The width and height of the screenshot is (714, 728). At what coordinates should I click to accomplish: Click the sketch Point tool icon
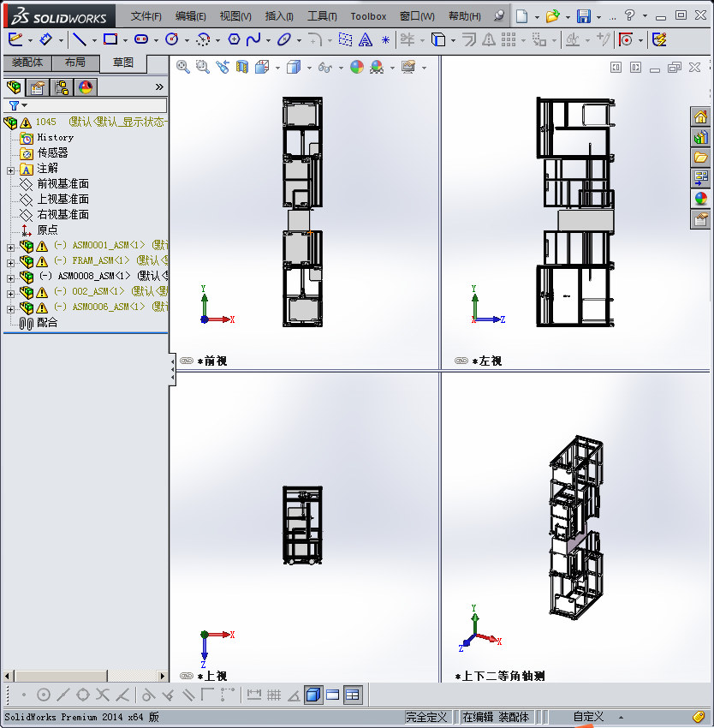point(385,40)
